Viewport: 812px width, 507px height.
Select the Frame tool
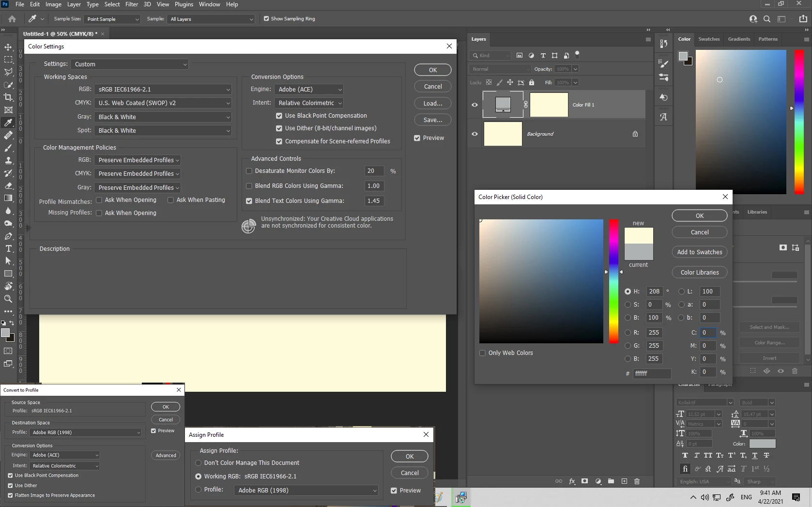tap(8, 110)
